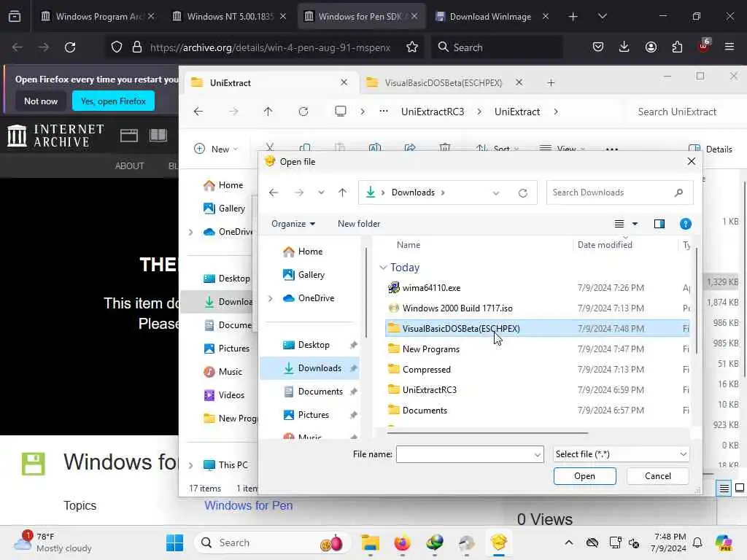Open Desktop in dialog navigation pane
This screenshot has width=747, height=560.
(x=314, y=345)
